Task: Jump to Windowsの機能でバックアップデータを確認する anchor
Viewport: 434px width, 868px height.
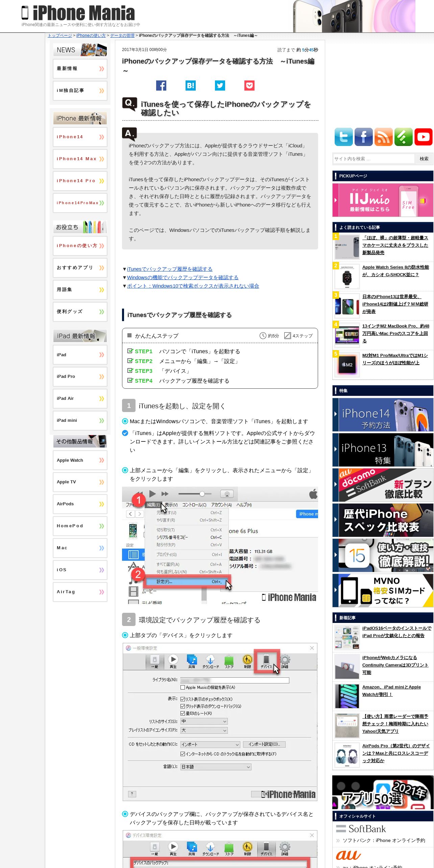Action: point(183,278)
